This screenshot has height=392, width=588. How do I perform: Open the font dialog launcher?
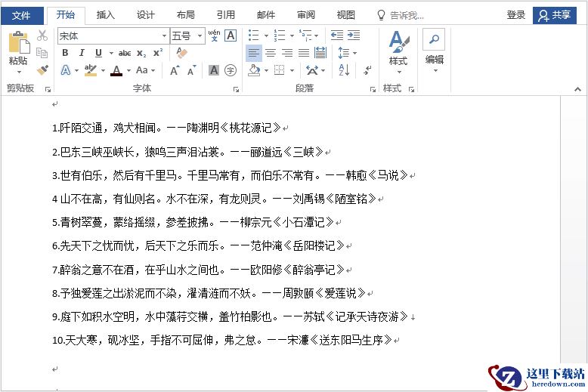pyautogui.click(x=237, y=89)
